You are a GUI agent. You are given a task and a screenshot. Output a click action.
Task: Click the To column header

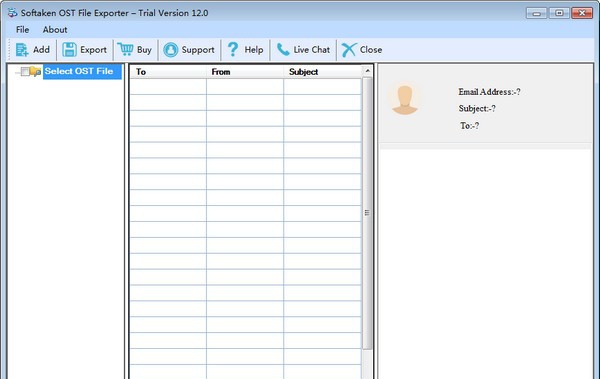tap(168, 72)
